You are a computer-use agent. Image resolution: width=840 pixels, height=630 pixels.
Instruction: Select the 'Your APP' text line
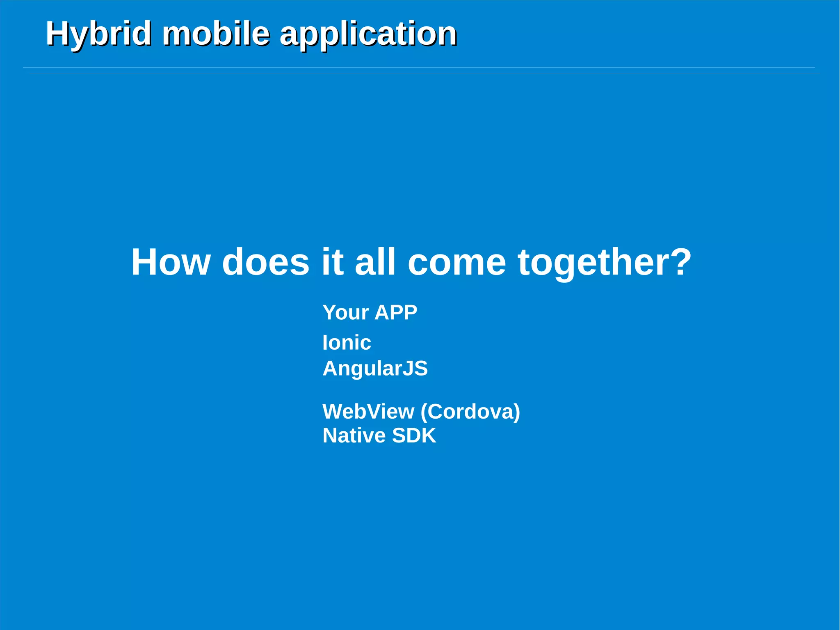370,312
